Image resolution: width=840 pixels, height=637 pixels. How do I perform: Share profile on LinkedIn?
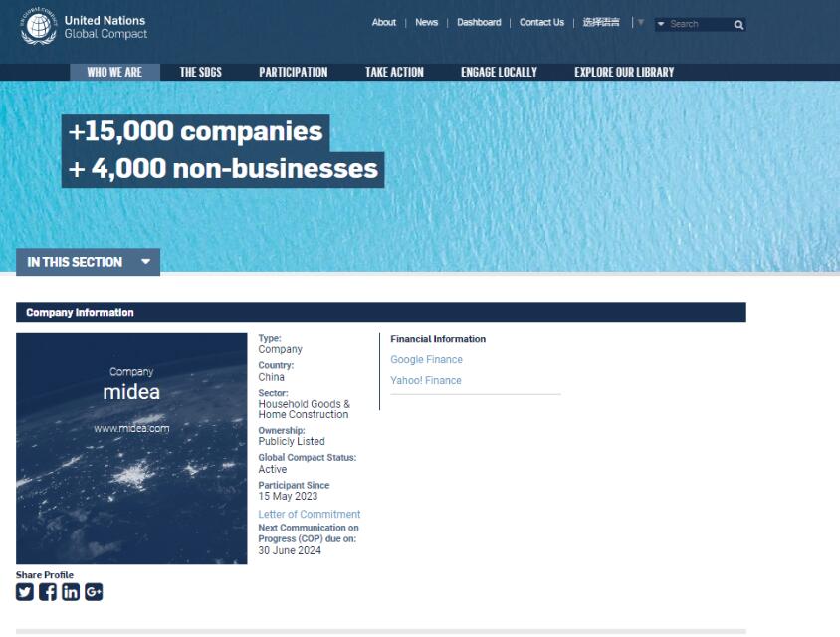[71, 592]
